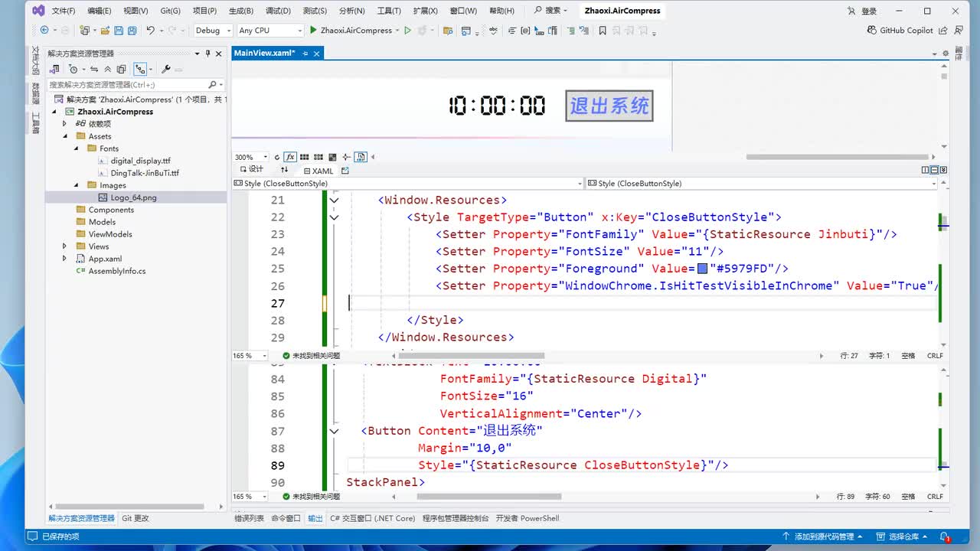This screenshot has height=551, width=980.
Task: Click the Show All Files icon in Solution Explorer
Action: pyautogui.click(x=121, y=70)
